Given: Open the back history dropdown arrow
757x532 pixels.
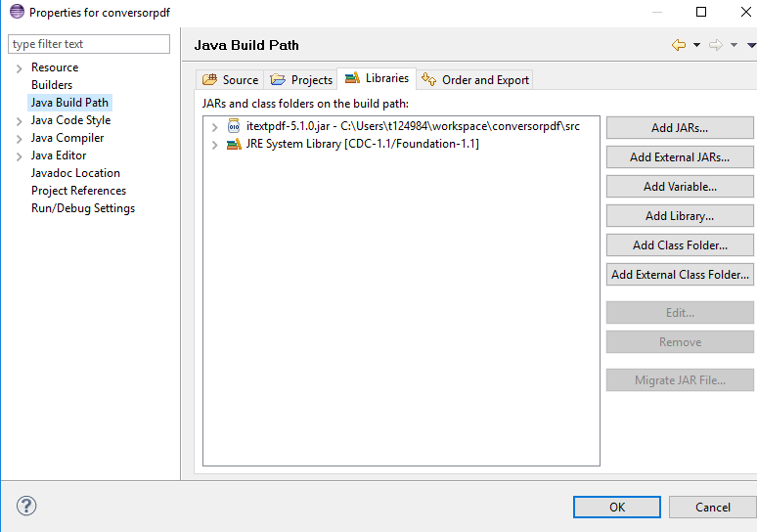Looking at the screenshot, I should click(696, 45).
